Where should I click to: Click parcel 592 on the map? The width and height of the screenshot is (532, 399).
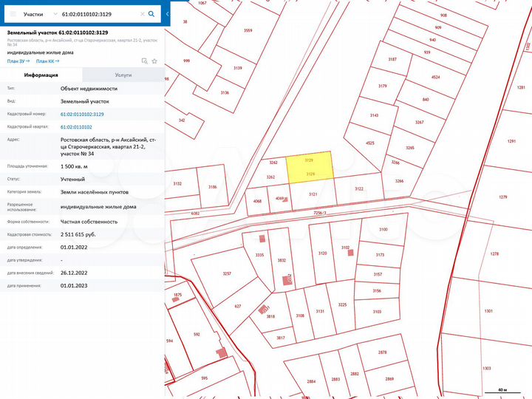pyautogui.click(x=197, y=334)
